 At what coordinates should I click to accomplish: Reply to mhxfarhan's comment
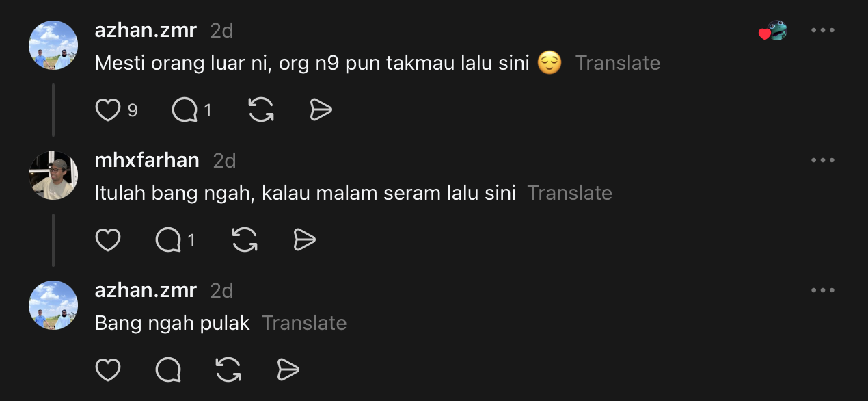click(x=168, y=240)
